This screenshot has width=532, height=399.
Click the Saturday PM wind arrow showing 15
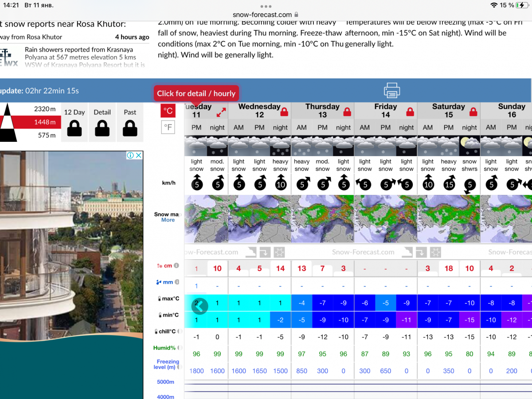[x=449, y=183]
